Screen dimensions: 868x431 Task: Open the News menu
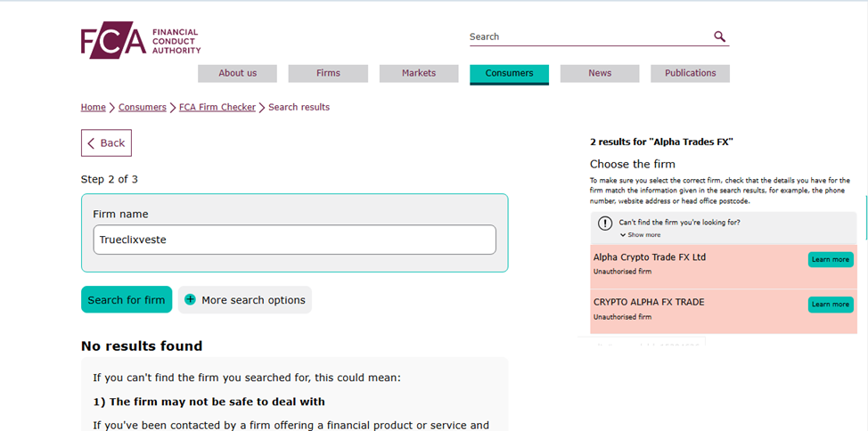click(600, 74)
